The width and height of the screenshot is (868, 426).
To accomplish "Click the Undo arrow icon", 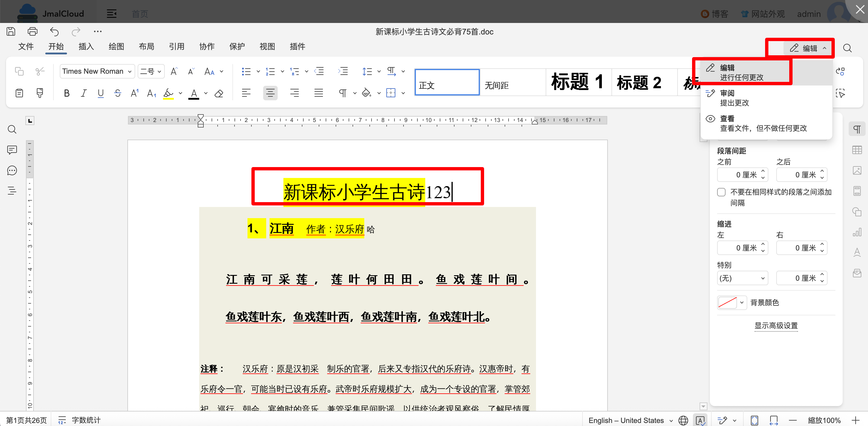I will [x=54, y=31].
